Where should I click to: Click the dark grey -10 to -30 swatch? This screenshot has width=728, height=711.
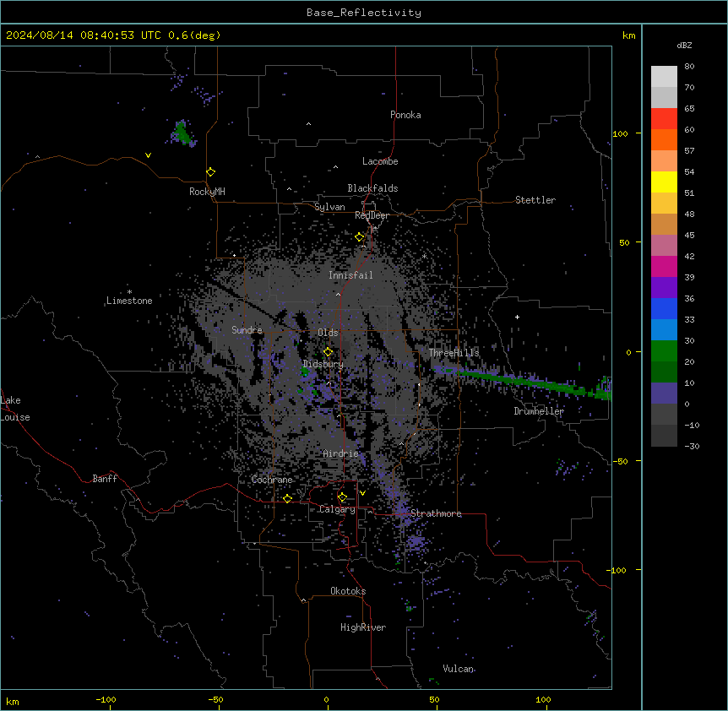664,436
